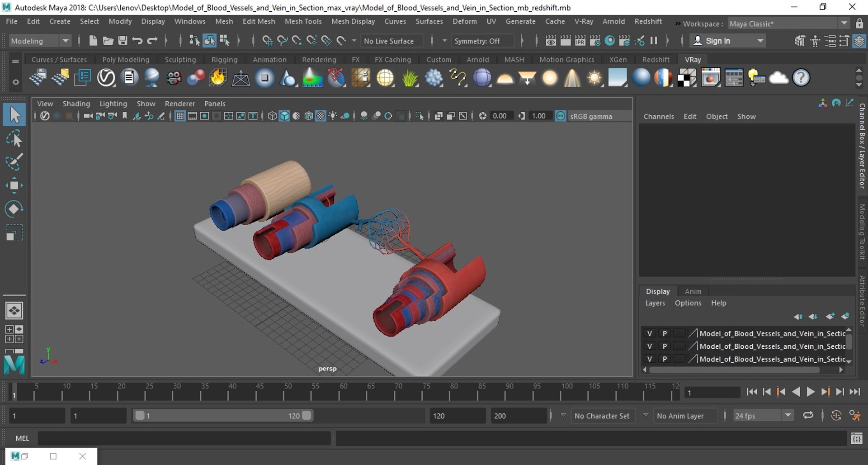Screen dimensions: 868x465
Task: Choose the Rotate tool in toolbox
Action: [14, 209]
